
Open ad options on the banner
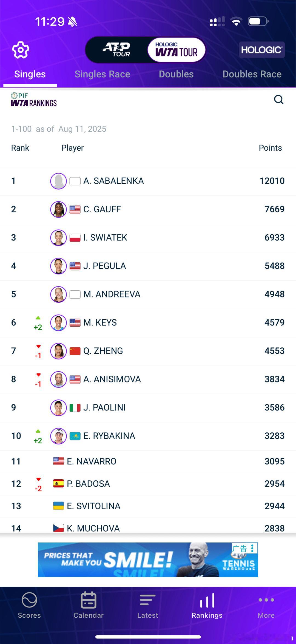click(x=252, y=548)
